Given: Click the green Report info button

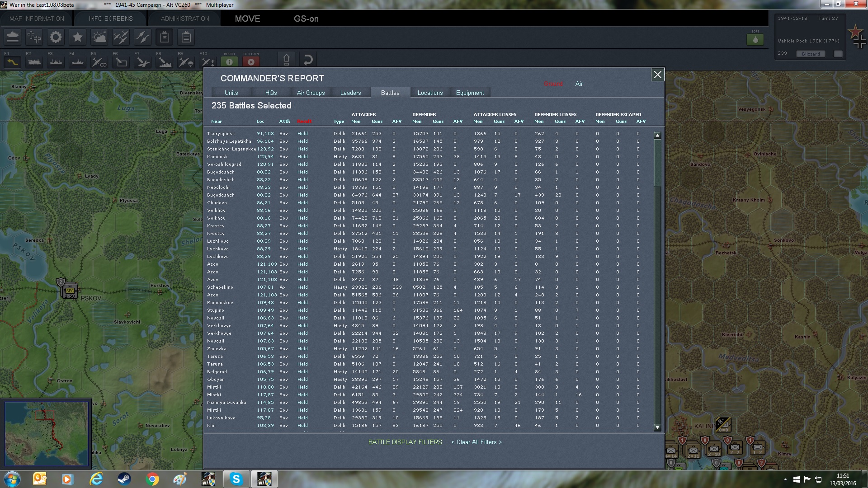Looking at the screenshot, I should pyautogui.click(x=229, y=62).
